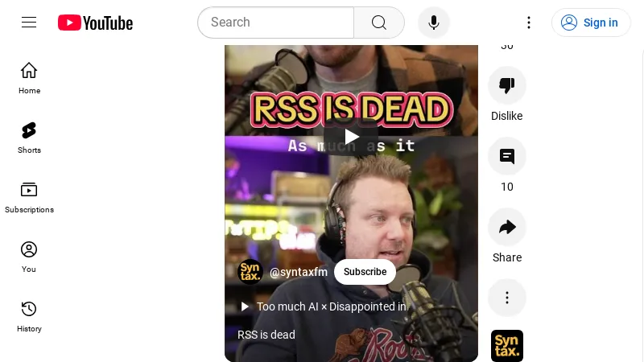
Task: Click the search magnifier button
Action: (x=379, y=23)
